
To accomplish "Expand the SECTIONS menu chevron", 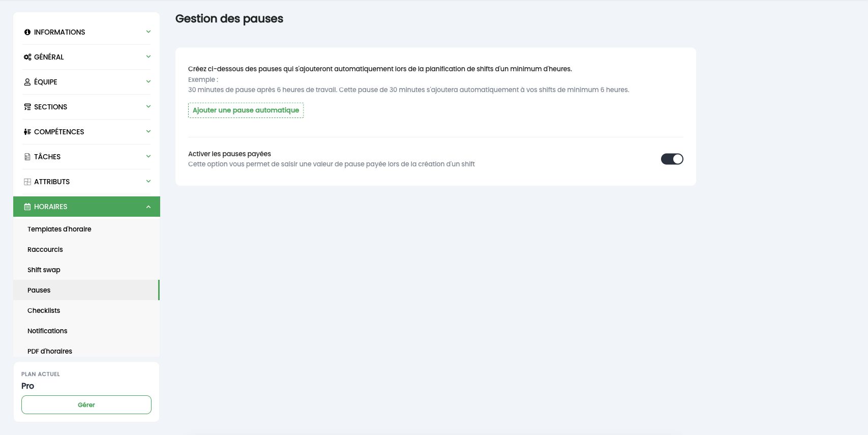I will 148,106.
